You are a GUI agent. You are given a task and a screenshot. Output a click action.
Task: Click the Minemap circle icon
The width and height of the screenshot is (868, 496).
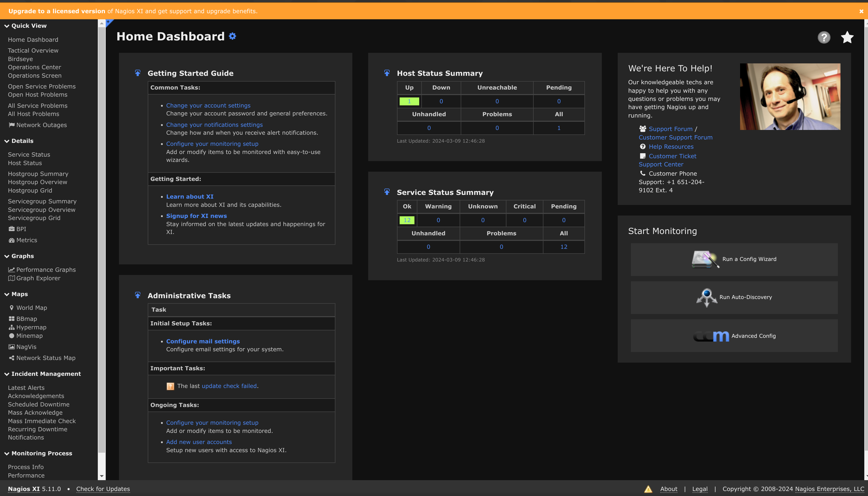pyautogui.click(x=12, y=335)
